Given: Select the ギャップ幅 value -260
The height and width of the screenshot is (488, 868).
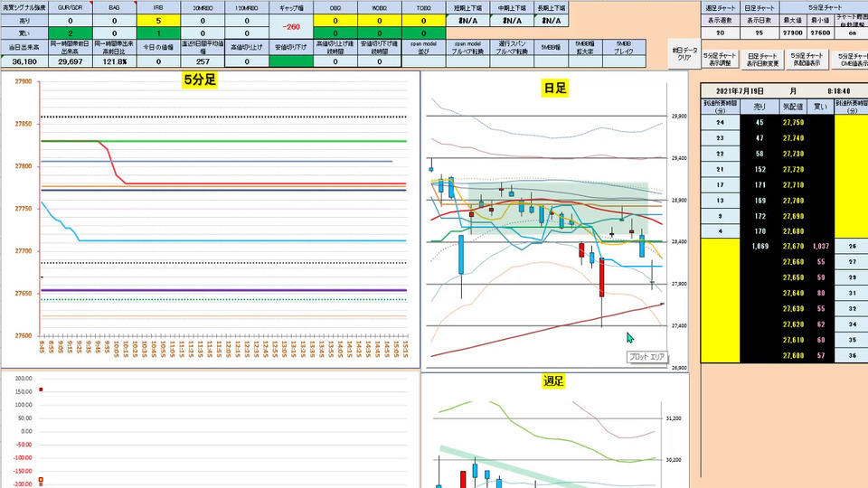Looking at the screenshot, I should click(x=291, y=26).
